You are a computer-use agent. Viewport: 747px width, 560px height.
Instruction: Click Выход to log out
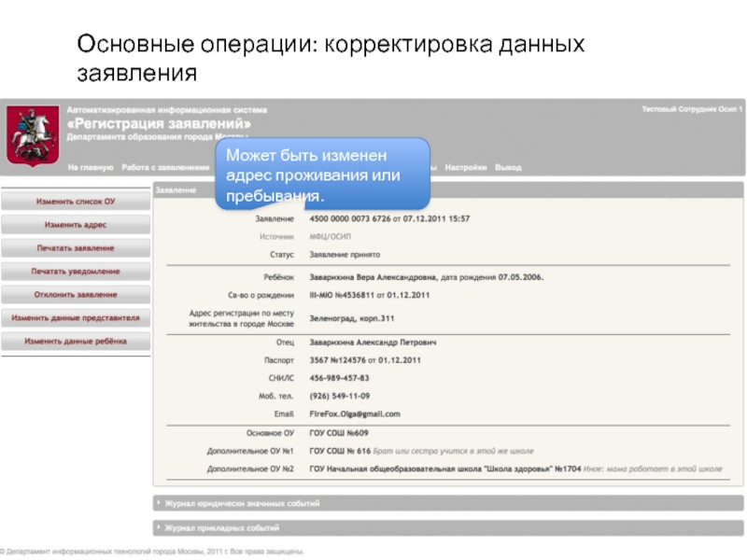point(508,168)
